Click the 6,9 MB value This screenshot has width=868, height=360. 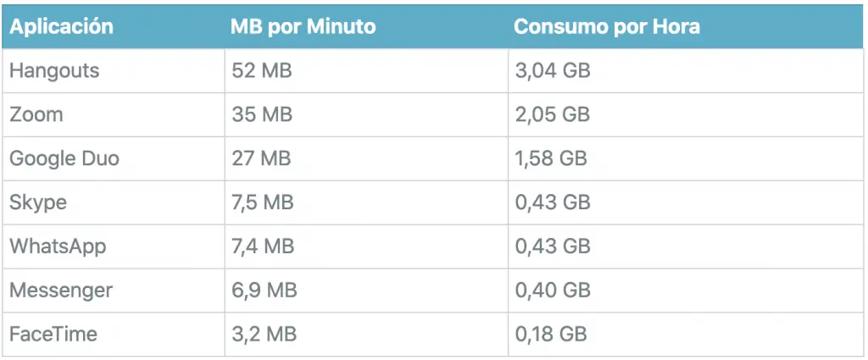[x=264, y=291]
